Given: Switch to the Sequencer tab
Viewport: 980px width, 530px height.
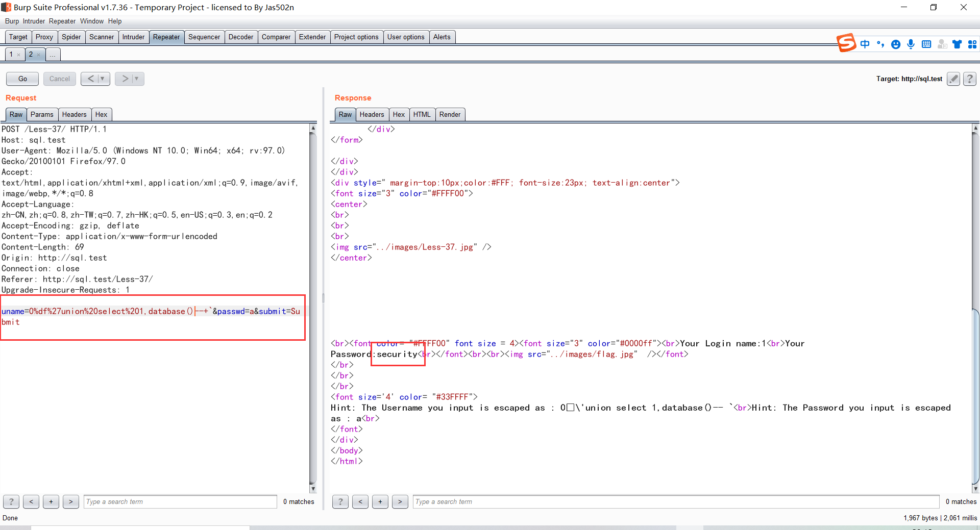Looking at the screenshot, I should pos(204,37).
